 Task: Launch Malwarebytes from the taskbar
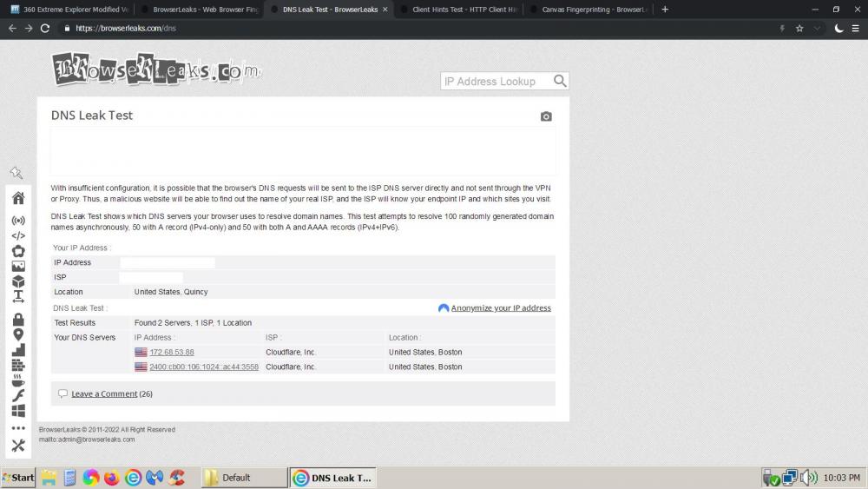155,478
